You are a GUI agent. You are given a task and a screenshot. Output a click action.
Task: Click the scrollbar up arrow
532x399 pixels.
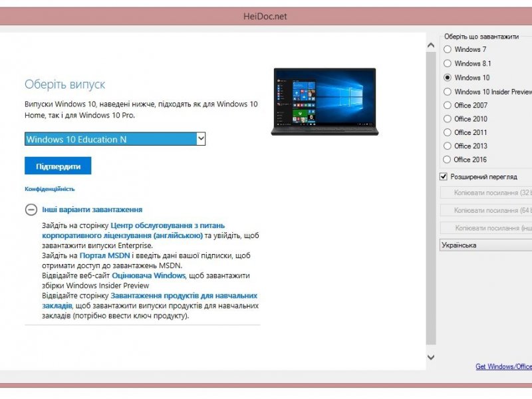click(x=431, y=45)
